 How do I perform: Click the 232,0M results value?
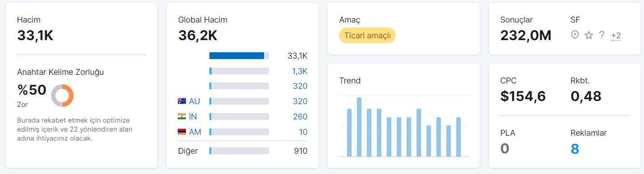click(x=526, y=35)
